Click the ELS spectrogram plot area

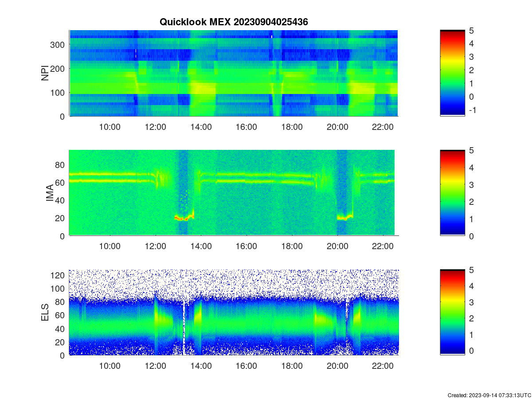(x=234, y=313)
